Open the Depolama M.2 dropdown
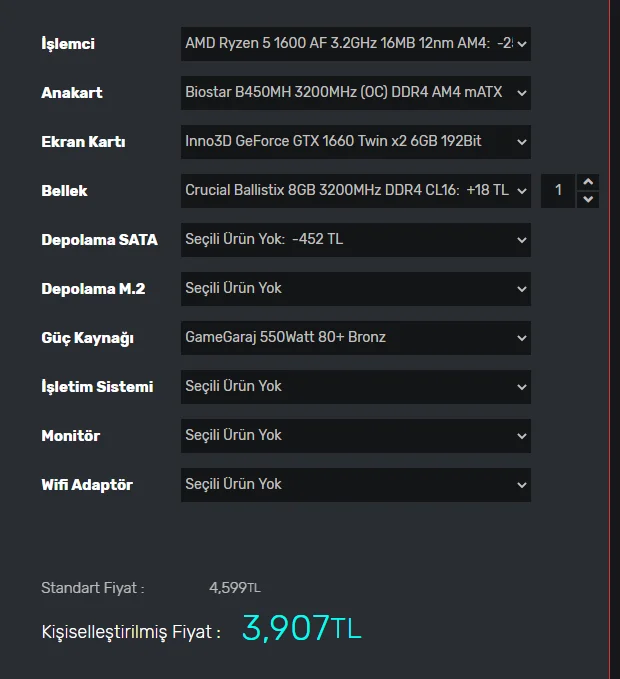 [355, 289]
